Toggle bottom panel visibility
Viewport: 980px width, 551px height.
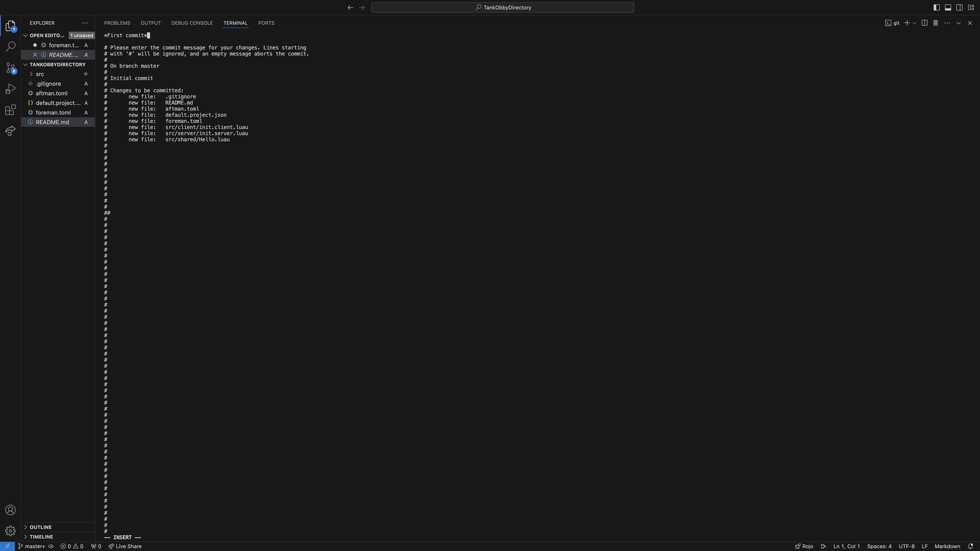click(x=948, y=8)
